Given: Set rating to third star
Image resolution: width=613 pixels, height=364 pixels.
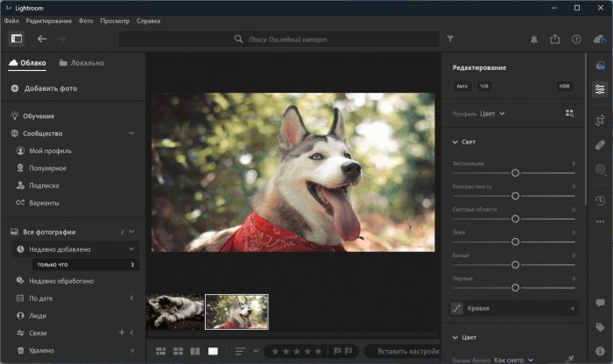Looking at the screenshot, I should (297, 351).
